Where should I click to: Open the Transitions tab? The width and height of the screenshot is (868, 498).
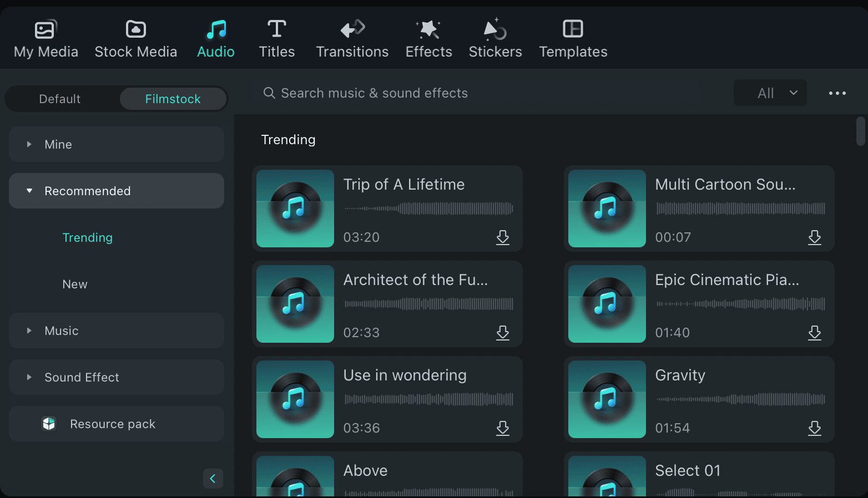pos(352,39)
